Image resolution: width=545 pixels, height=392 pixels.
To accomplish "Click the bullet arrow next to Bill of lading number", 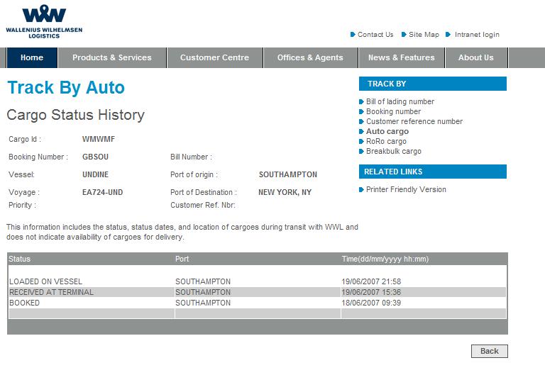I will [361, 102].
